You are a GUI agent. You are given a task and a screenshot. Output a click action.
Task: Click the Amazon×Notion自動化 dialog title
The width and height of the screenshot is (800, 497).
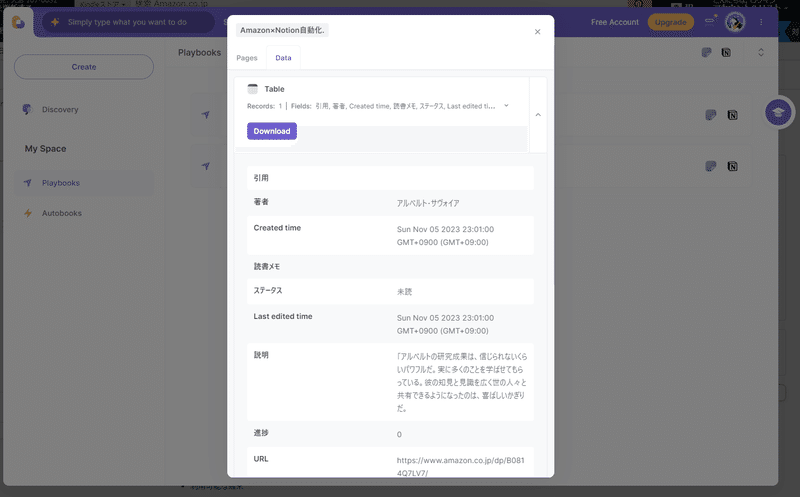coord(282,30)
